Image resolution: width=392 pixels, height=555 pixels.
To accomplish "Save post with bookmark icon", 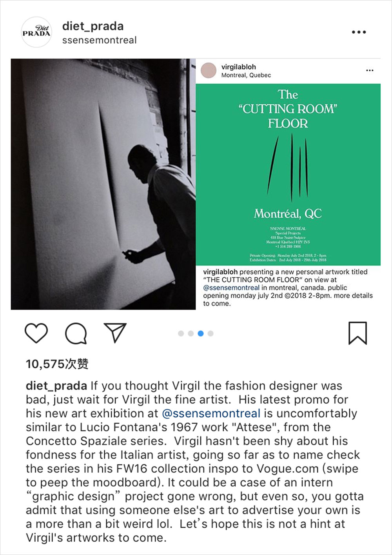I will coord(358,333).
